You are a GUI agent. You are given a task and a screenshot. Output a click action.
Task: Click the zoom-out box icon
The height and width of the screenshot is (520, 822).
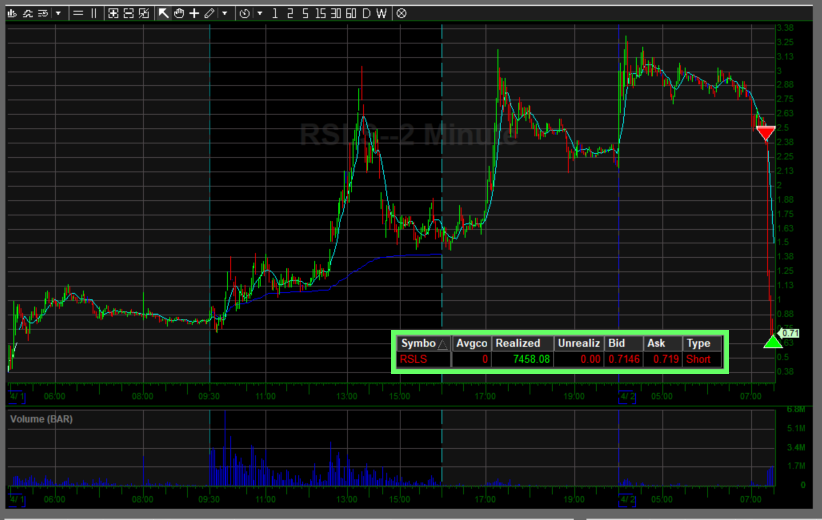(128, 13)
